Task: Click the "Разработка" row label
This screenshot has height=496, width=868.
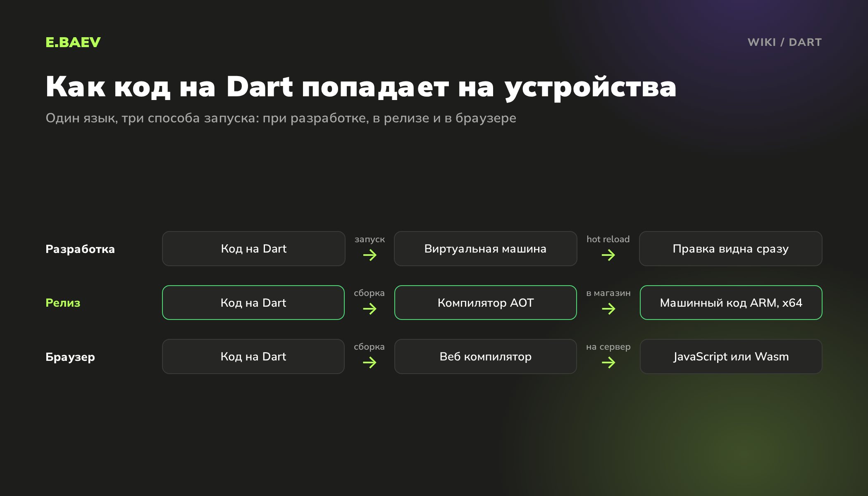Action: [80, 249]
